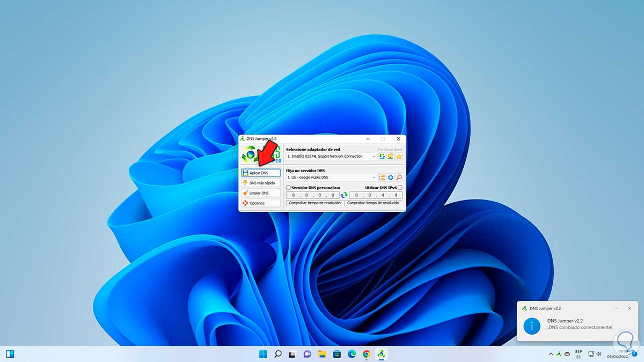This screenshot has width=644, height=362.
Task: Open OneDrive cloud tray icon
Action: point(567,354)
